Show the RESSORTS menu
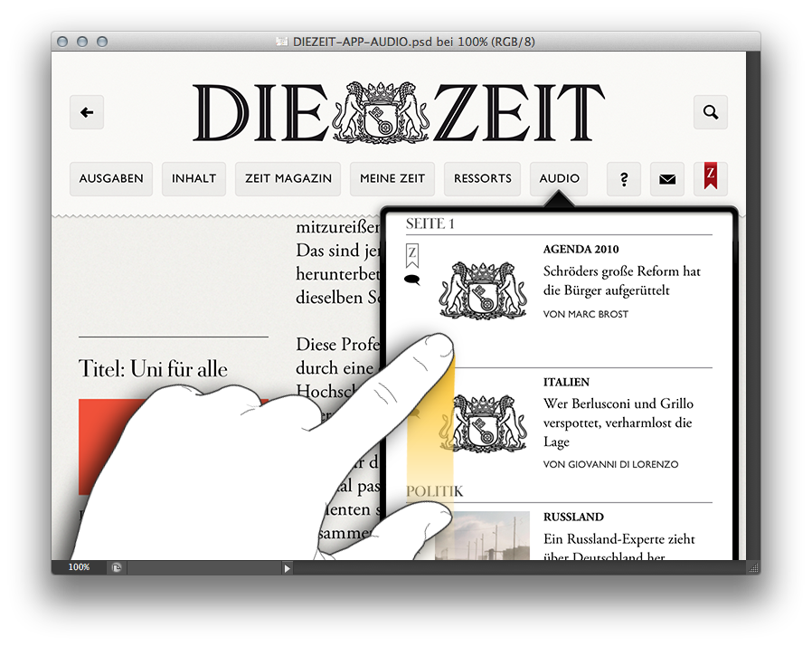Image resolution: width=812 pixels, height=646 pixels. coord(482,179)
